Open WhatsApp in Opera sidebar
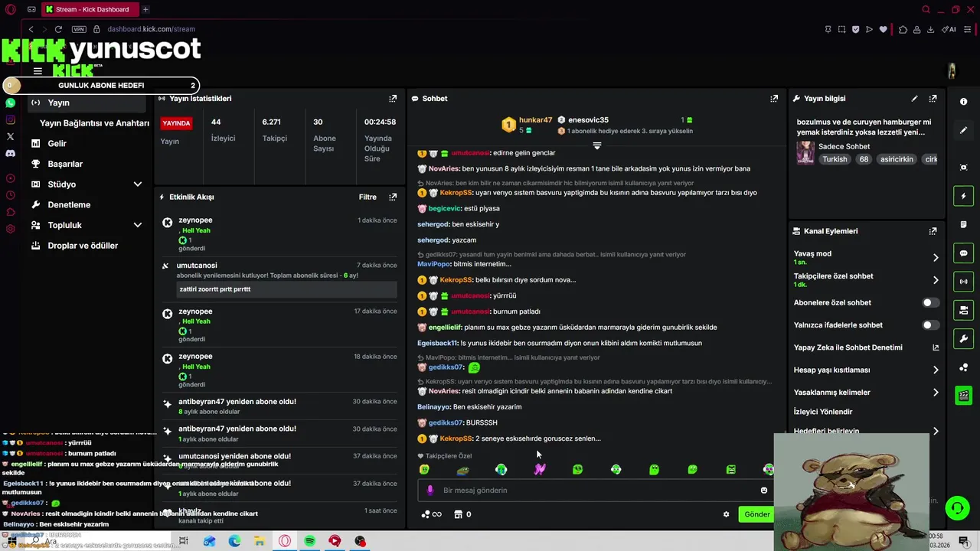The image size is (980, 551). (x=10, y=103)
